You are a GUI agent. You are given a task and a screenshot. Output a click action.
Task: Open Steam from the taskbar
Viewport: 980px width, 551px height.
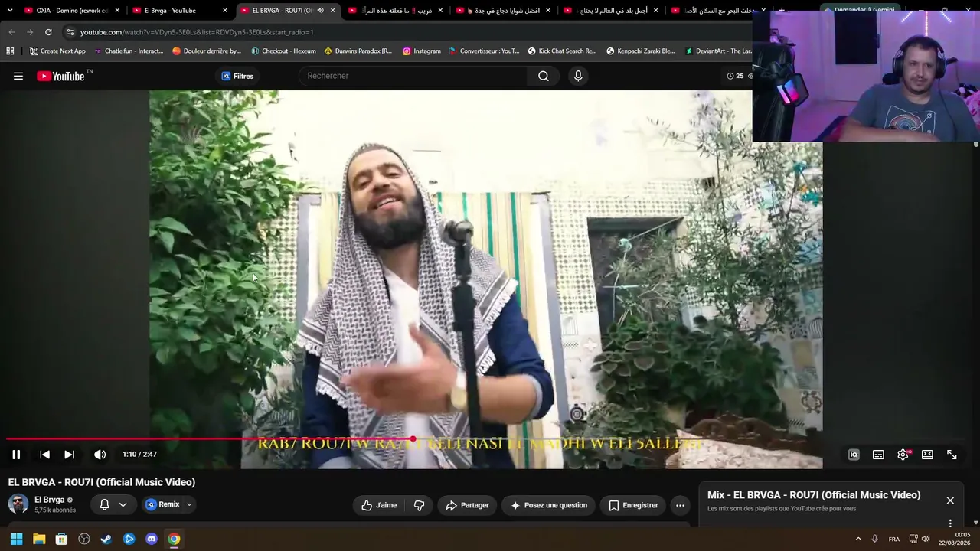pos(106,539)
